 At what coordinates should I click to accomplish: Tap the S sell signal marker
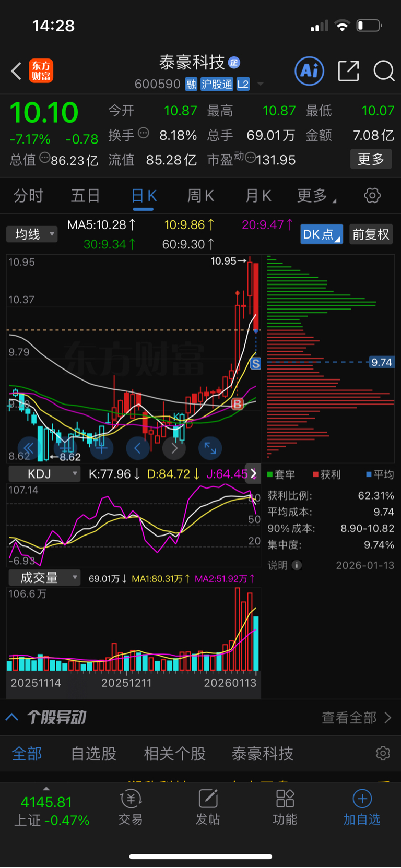[255, 364]
